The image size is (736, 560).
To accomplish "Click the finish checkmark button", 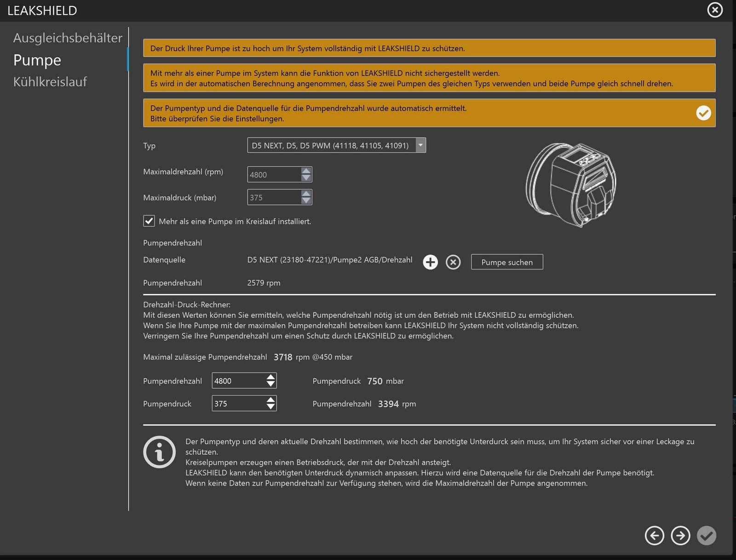I will point(707,536).
